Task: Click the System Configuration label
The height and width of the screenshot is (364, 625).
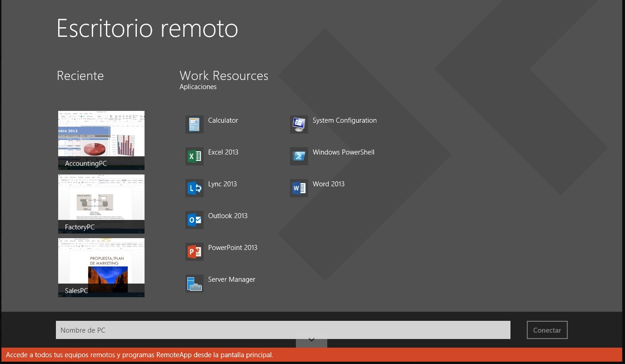Action: (x=345, y=120)
